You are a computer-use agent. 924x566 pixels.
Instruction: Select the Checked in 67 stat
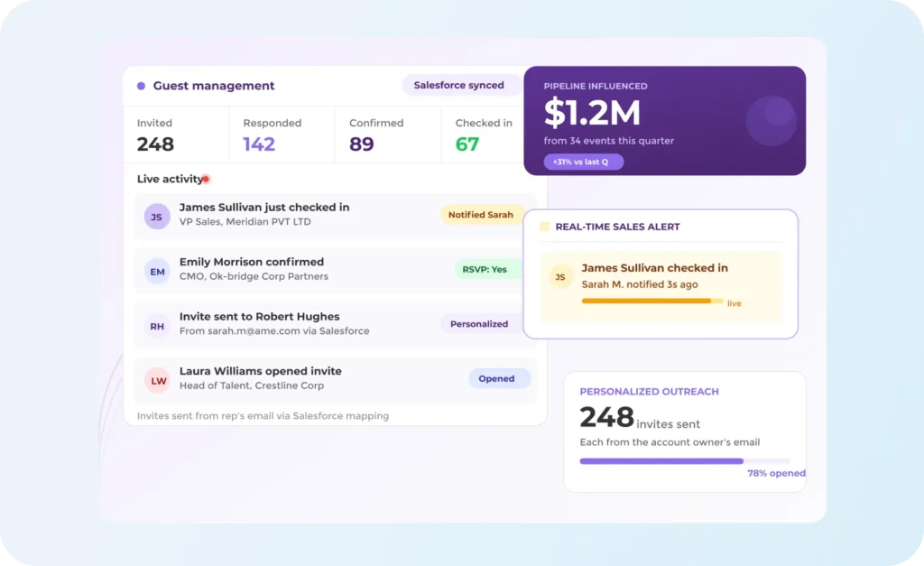[484, 135]
